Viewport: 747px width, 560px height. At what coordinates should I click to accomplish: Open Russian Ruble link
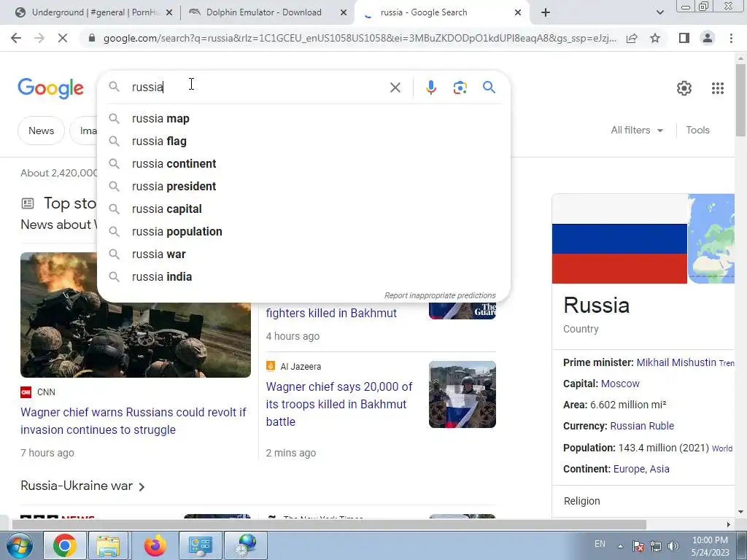pyautogui.click(x=642, y=426)
